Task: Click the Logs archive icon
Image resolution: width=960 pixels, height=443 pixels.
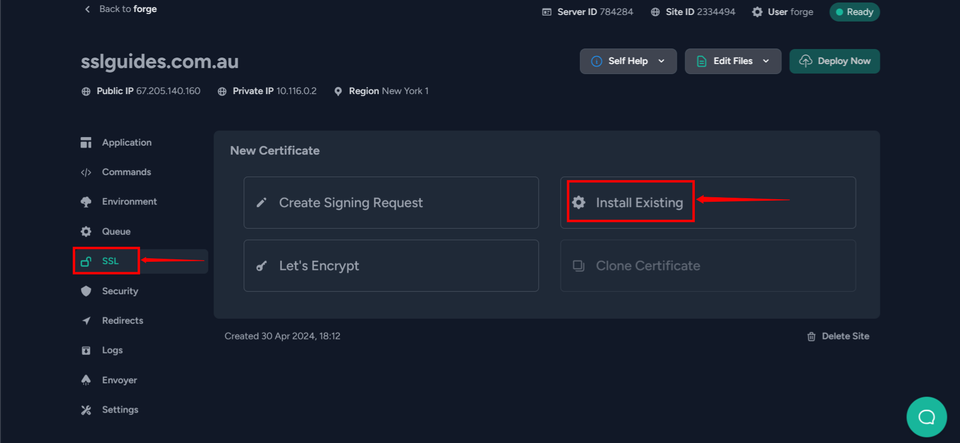Action: tap(86, 351)
